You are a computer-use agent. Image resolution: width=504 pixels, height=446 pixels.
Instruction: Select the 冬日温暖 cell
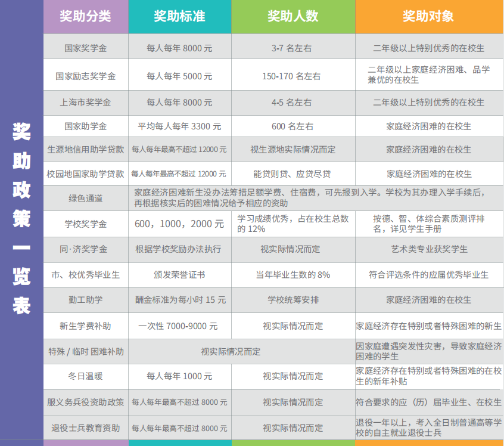coord(86,376)
